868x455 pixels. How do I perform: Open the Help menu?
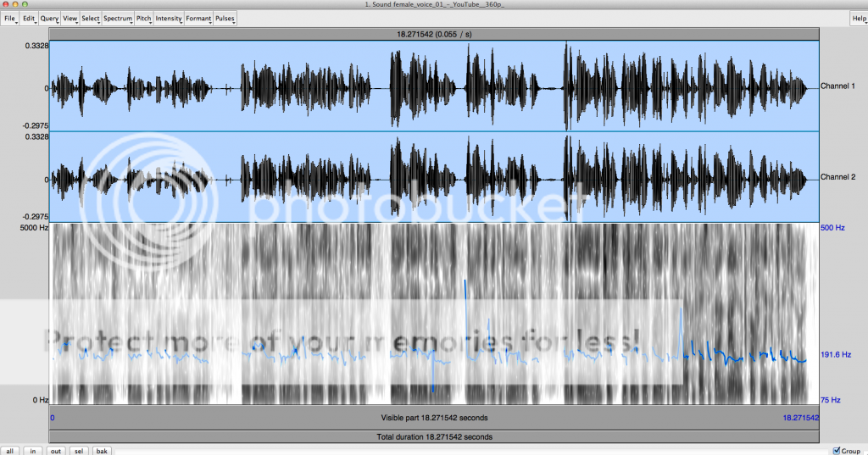(x=859, y=18)
